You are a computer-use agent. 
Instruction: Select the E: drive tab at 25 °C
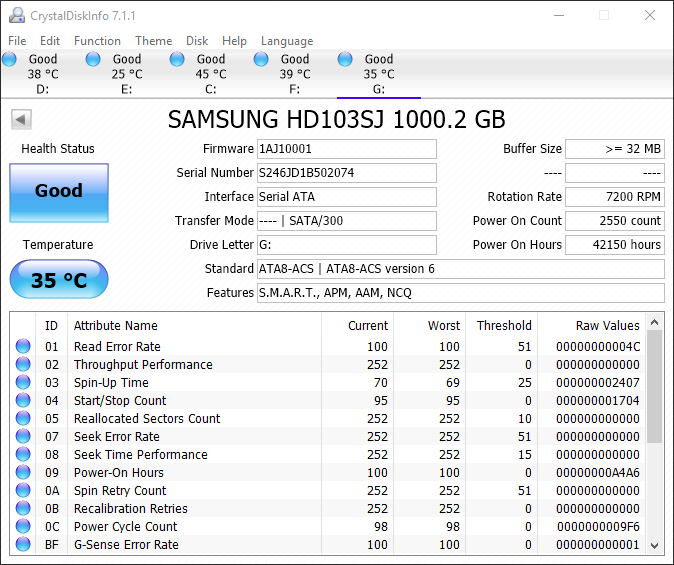click(127, 74)
